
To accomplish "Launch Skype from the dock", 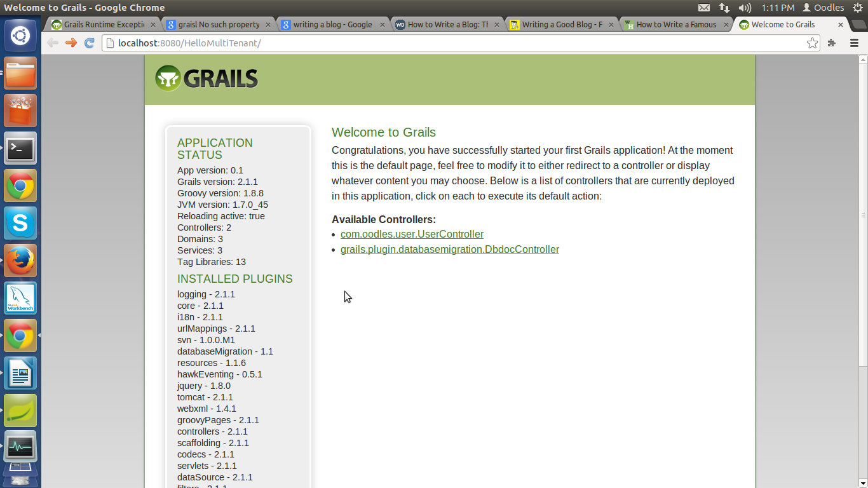I will point(20,223).
